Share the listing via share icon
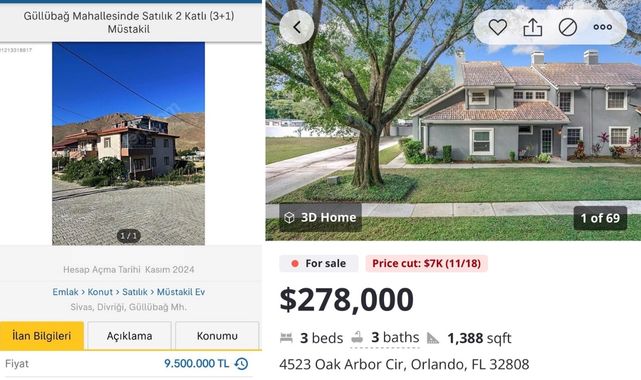The image size is (641, 380). [533, 27]
